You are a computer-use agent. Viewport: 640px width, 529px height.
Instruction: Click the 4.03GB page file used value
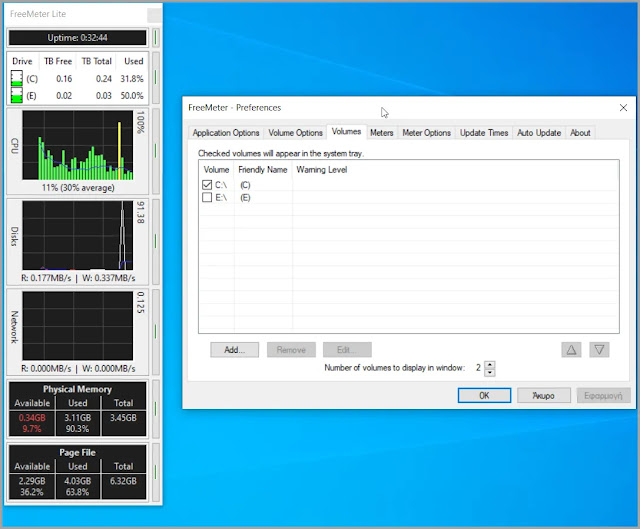coord(77,481)
